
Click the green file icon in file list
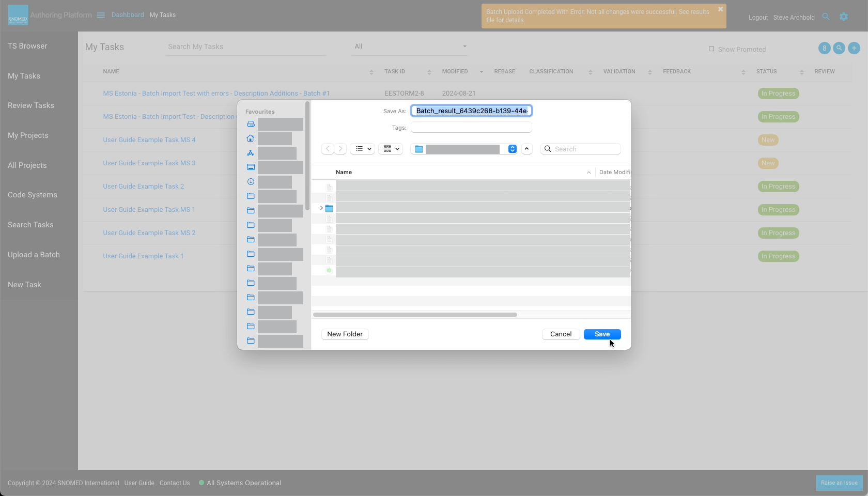[329, 270]
